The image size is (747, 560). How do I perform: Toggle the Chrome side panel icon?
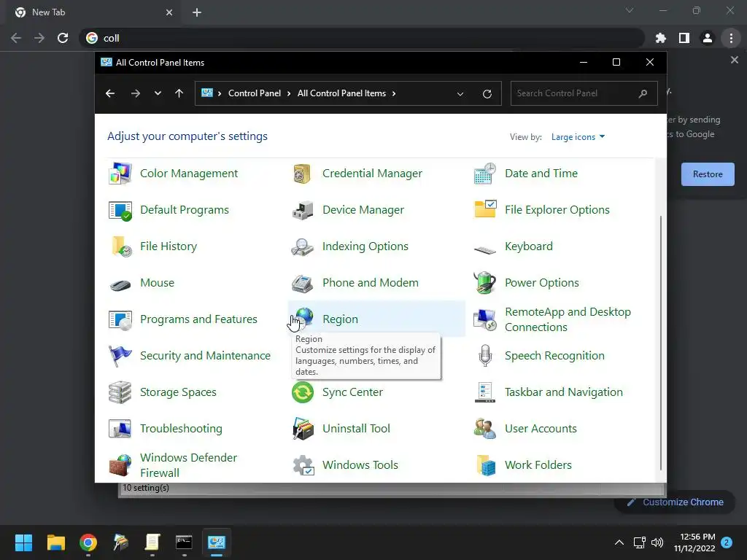684,38
